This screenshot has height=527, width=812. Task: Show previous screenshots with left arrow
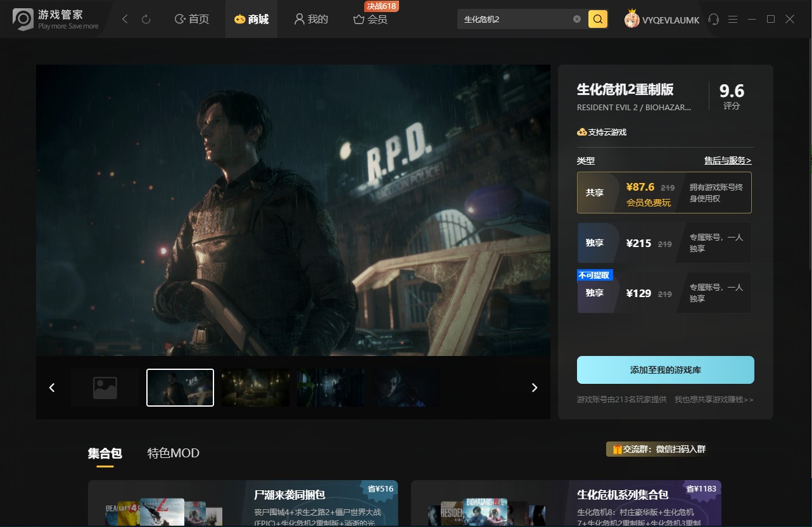coord(52,388)
